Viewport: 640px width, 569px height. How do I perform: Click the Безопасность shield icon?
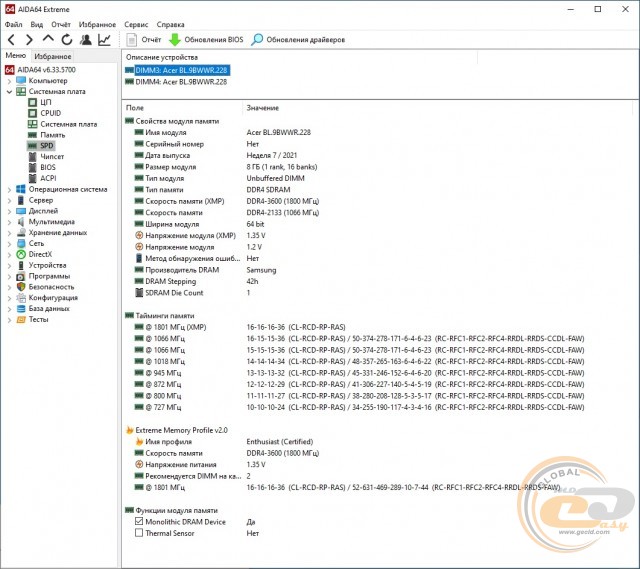pyautogui.click(x=21, y=287)
